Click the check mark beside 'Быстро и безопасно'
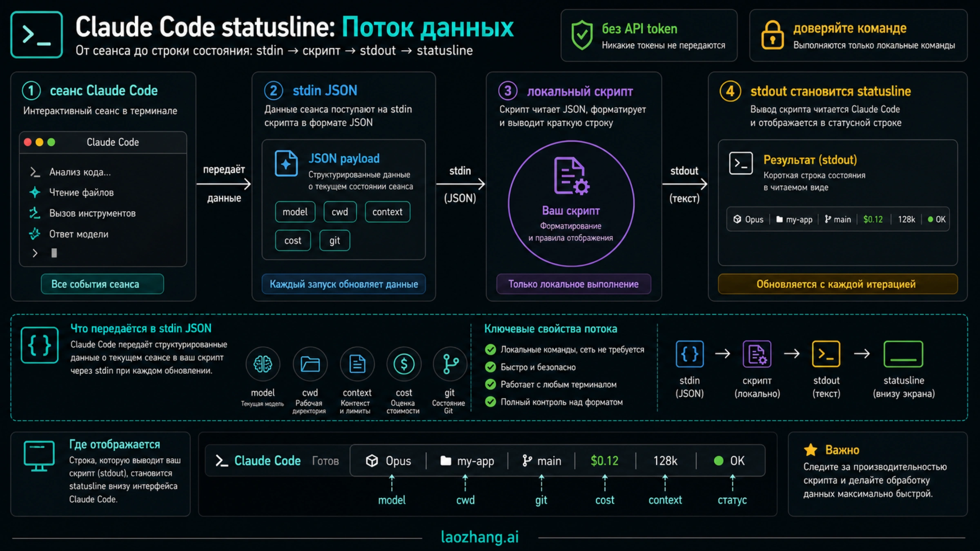The width and height of the screenshot is (980, 551). [x=490, y=367]
